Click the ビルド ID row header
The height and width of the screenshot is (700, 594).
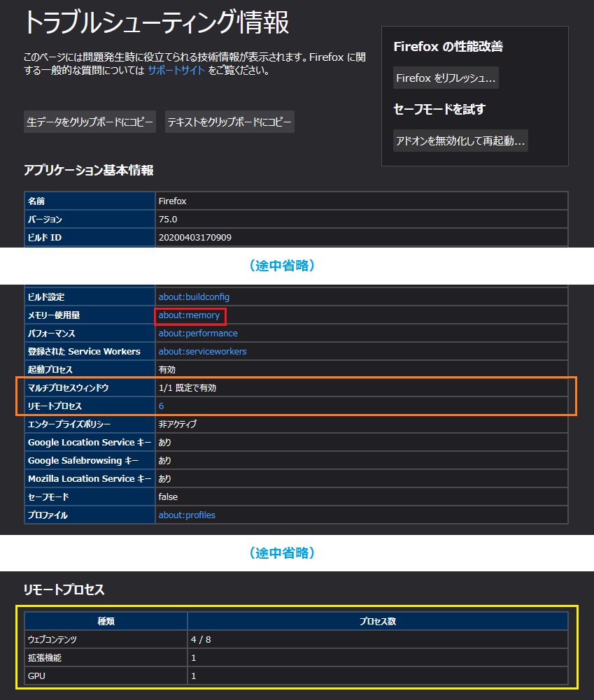tap(90, 238)
